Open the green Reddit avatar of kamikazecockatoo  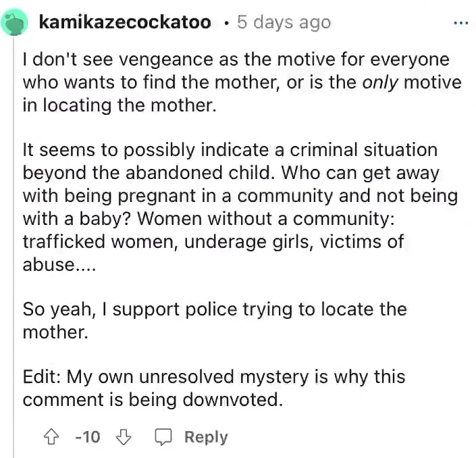(x=14, y=22)
